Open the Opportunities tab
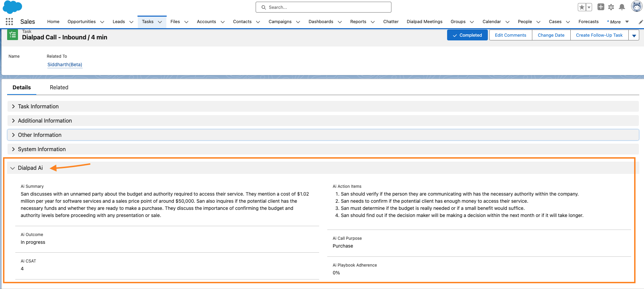Viewport: 644px width, 289px height. point(81,22)
